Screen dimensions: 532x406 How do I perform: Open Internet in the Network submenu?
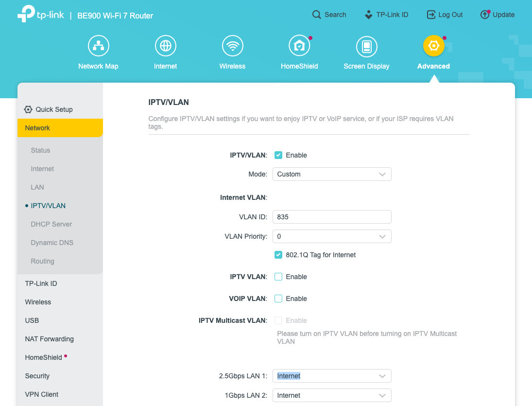tap(42, 169)
